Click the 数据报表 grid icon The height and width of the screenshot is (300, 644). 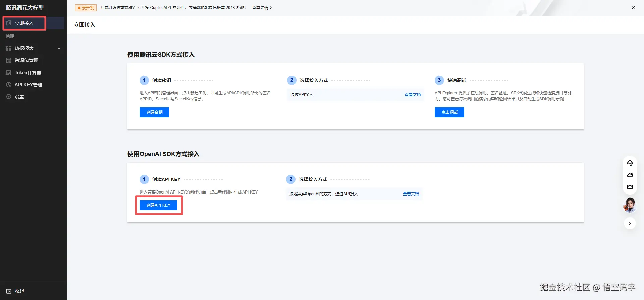click(x=9, y=48)
